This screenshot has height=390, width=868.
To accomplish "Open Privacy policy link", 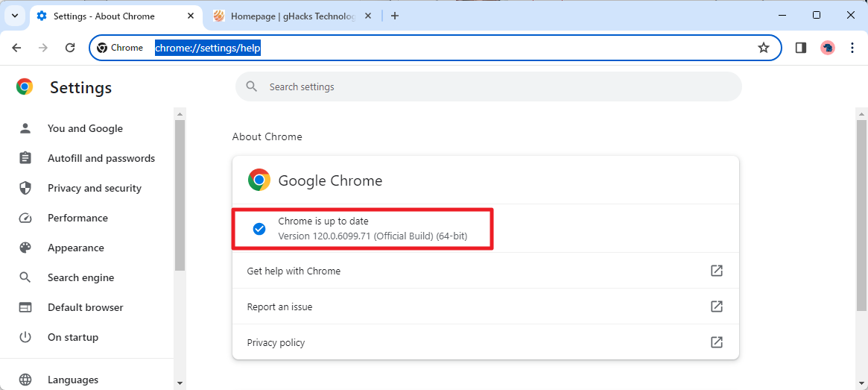I will click(x=486, y=342).
